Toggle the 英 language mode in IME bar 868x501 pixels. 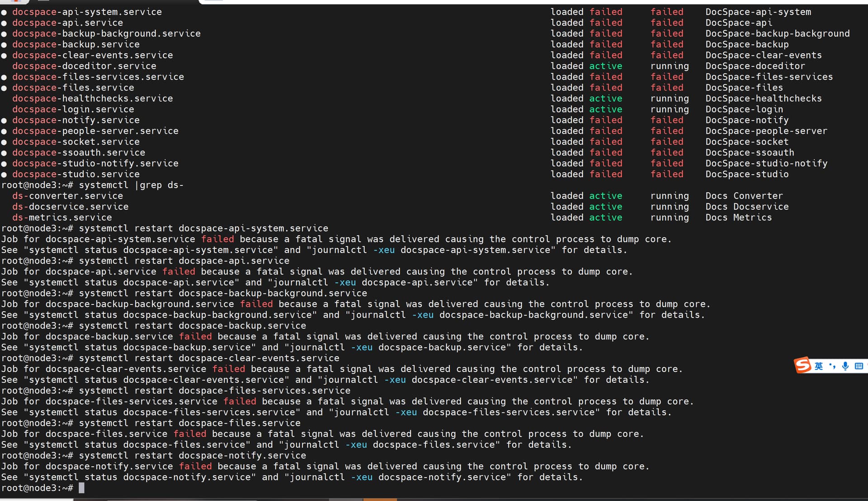(819, 366)
